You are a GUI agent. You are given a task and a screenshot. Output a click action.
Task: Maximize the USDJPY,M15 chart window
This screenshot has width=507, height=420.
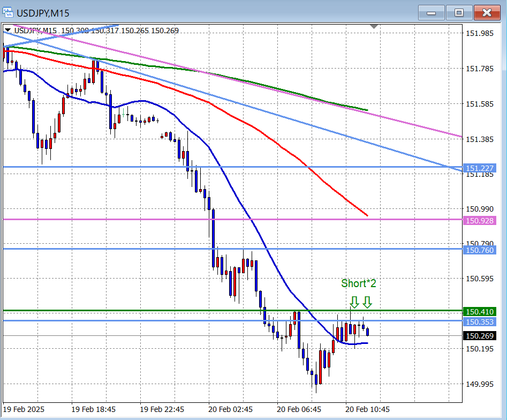coord(459,13)
